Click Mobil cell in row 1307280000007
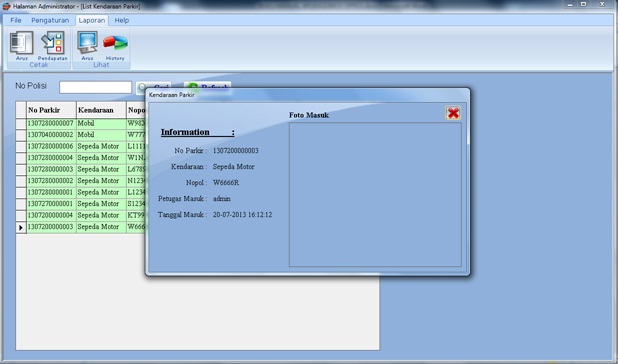The image size is (618, 364). click(101, 123)
